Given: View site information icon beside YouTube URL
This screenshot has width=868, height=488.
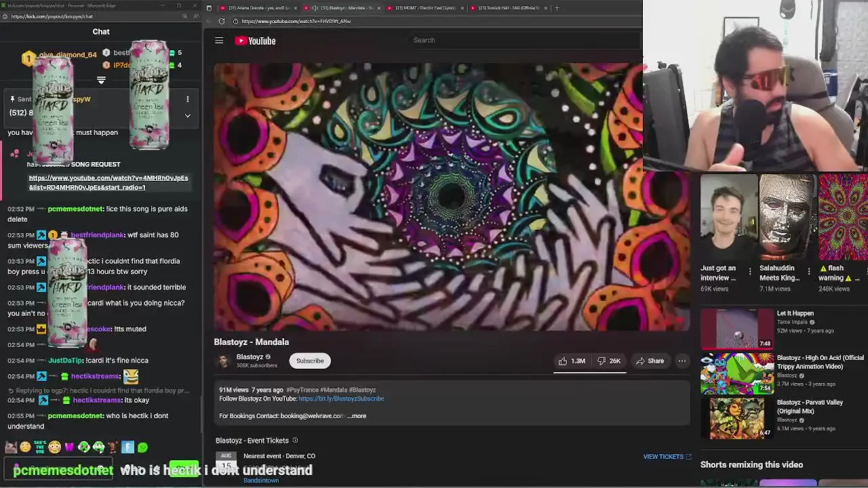Looking at the screenshot, I should tap(235, 21).
